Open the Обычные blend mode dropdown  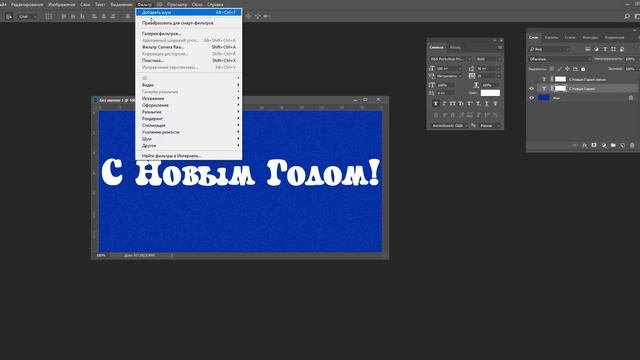tap(560, 59)
